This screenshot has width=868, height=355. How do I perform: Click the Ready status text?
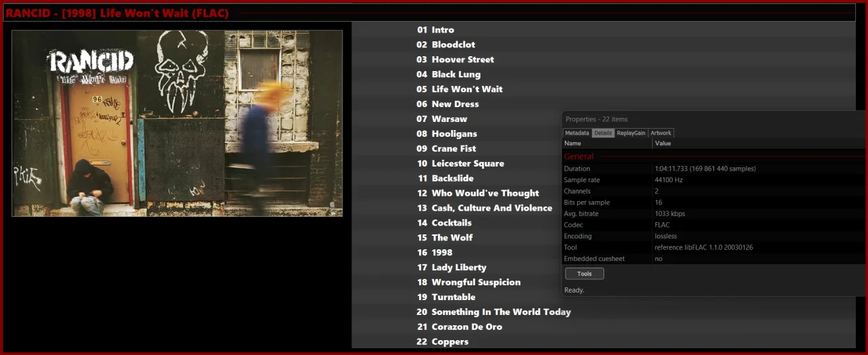click(574, 290)
